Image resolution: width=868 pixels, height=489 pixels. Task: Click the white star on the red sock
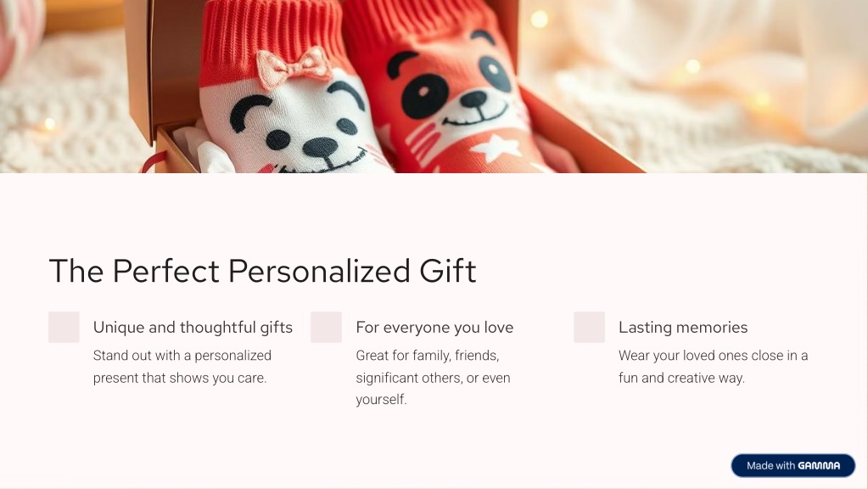point(496,149)
